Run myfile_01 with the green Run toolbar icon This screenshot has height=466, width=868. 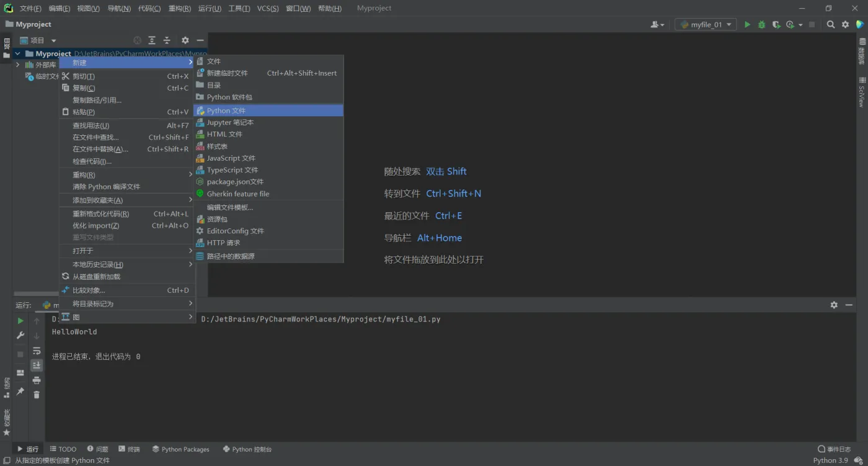coord(747,25)
